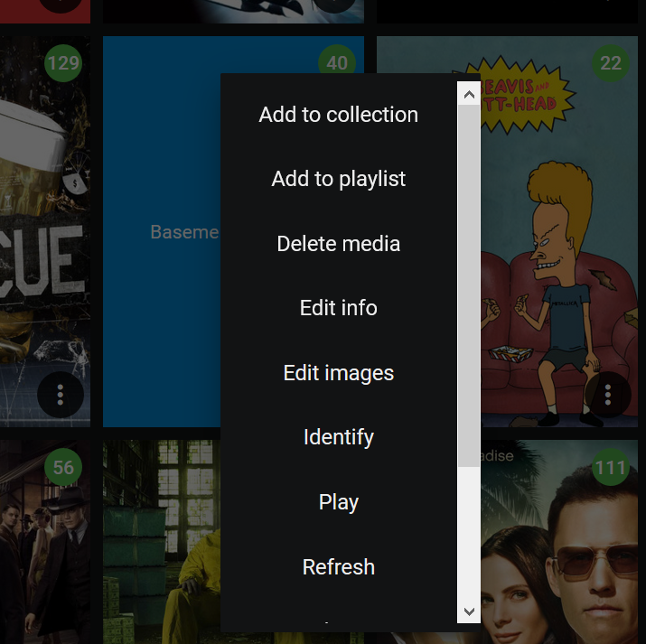Click the context menu scrollbar thumb
This screenshot has width=646, height=644.
click(x=469, y=286)
